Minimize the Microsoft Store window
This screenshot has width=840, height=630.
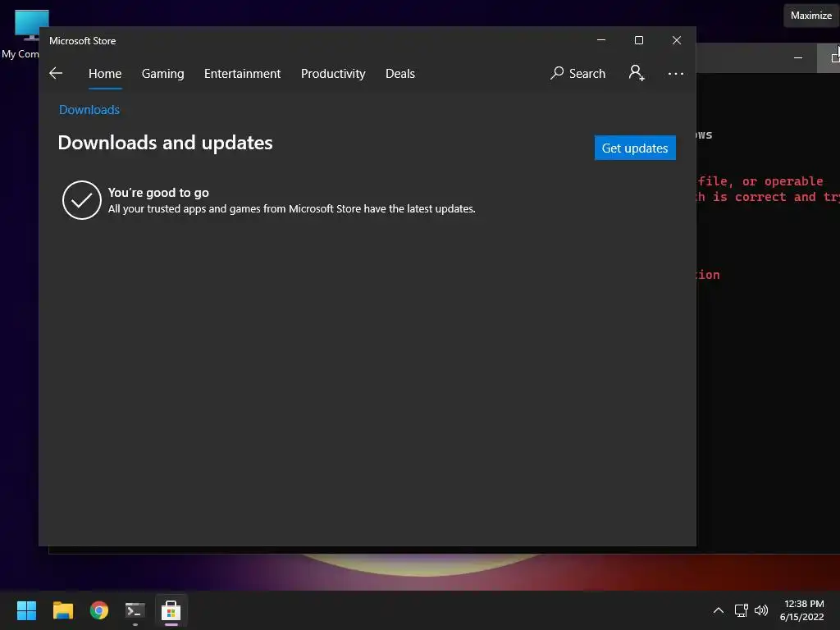coord(601,40)
